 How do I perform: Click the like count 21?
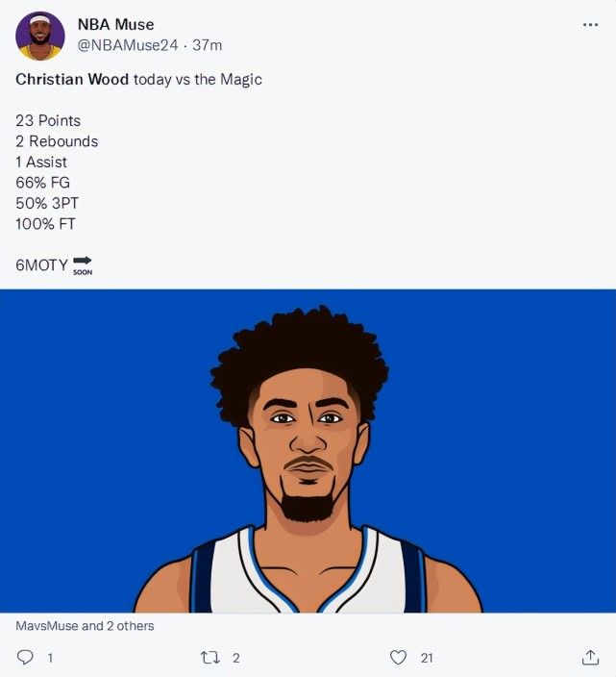tap(427, 658)
